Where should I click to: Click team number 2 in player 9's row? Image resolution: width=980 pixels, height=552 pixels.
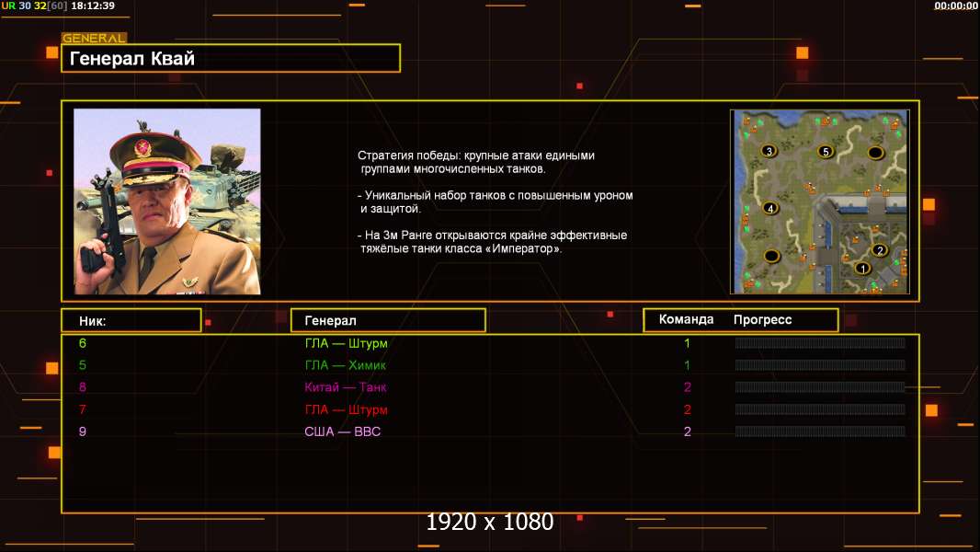tap(688, 431)
